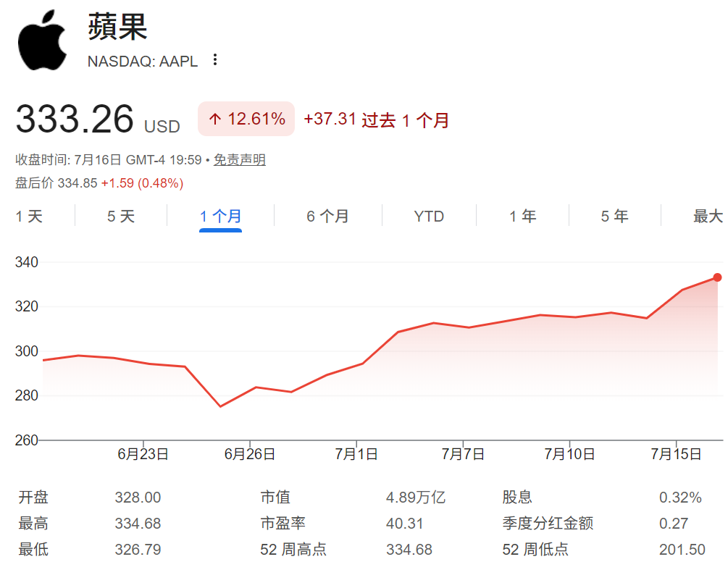Click the 7月10日 date axis label
Screen dimensions: 728x562
569,454
